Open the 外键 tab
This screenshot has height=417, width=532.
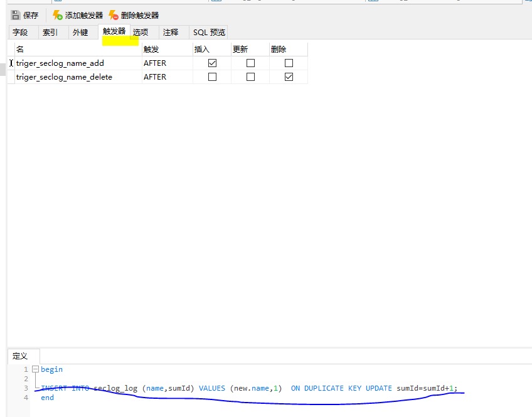(80, 33)
